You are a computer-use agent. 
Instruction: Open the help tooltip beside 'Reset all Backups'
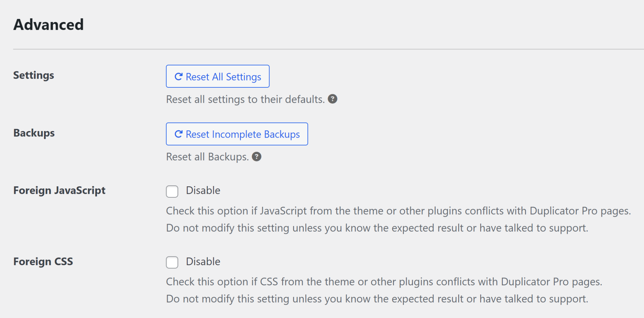pos(257,157)
